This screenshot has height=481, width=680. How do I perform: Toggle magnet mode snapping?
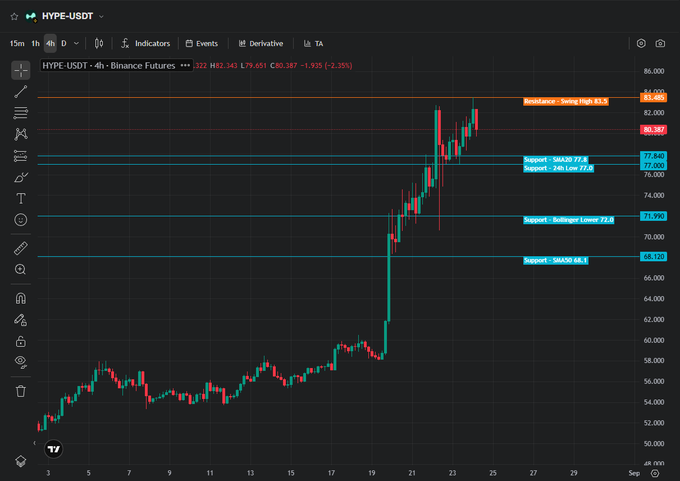pos(20,298)
